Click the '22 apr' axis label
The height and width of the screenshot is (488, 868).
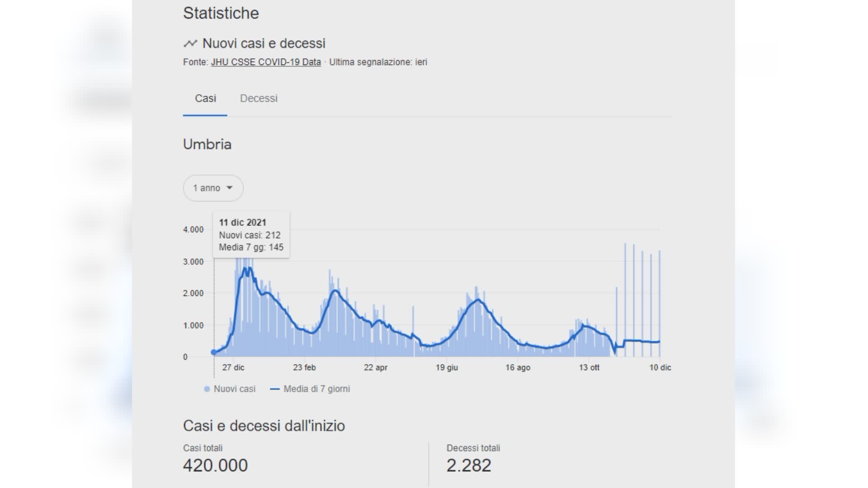376,368
